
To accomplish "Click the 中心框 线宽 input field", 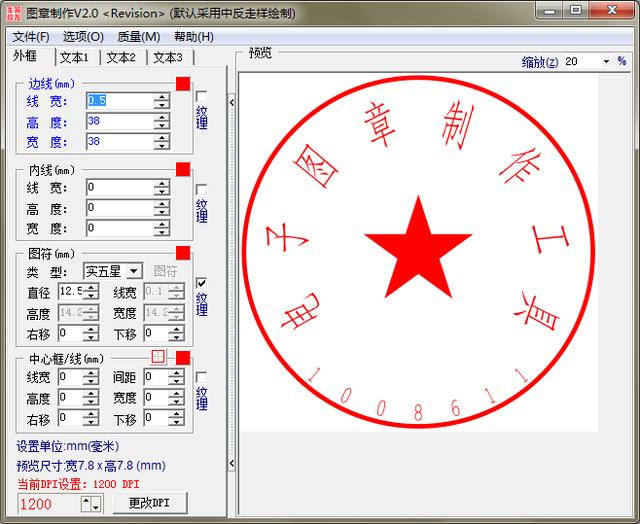I will [71, 377].
